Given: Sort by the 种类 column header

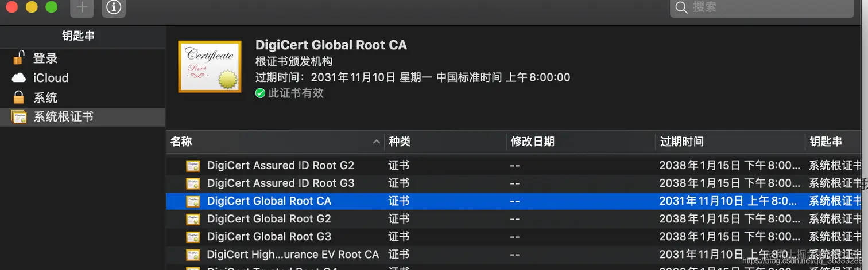Looking at the screenshot, I should pyautogui.click(x=445, y=142).
